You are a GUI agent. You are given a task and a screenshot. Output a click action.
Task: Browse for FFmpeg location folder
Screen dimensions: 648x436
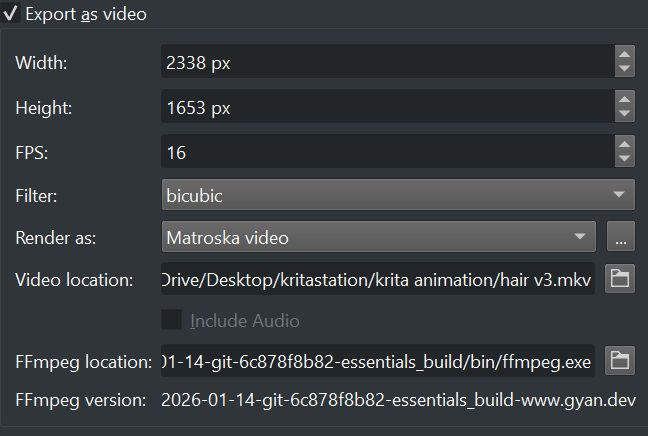tap(620, 360)
